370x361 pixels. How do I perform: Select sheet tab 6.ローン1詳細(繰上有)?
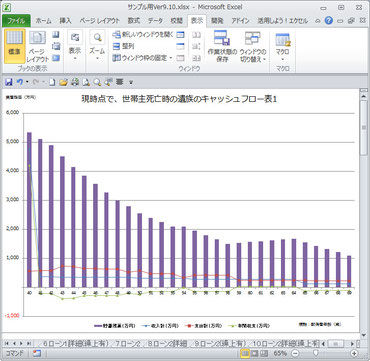coord(76,343)
